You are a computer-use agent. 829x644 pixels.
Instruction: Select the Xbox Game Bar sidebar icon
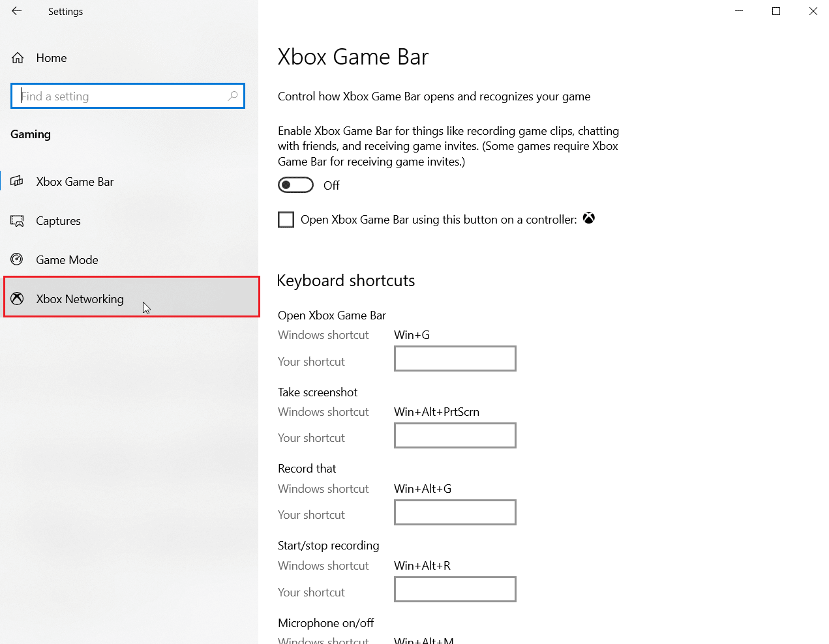click(x=17, y=181)
